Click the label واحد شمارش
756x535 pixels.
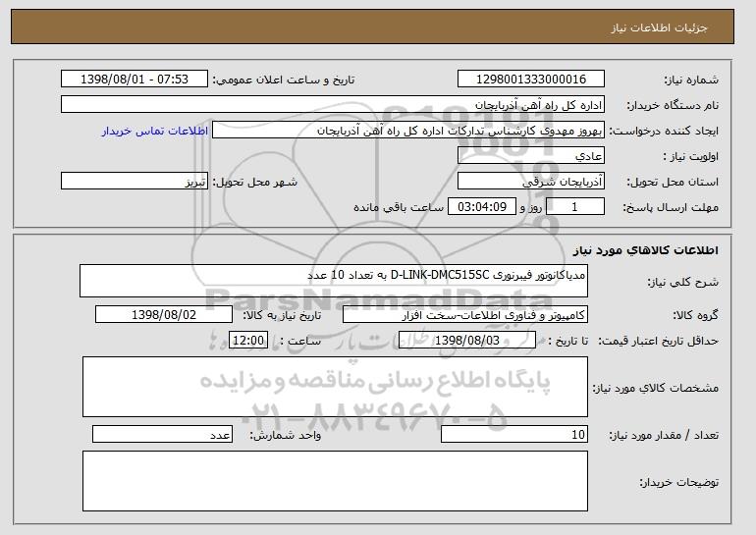pyautogui.click(x=285, y=435)
